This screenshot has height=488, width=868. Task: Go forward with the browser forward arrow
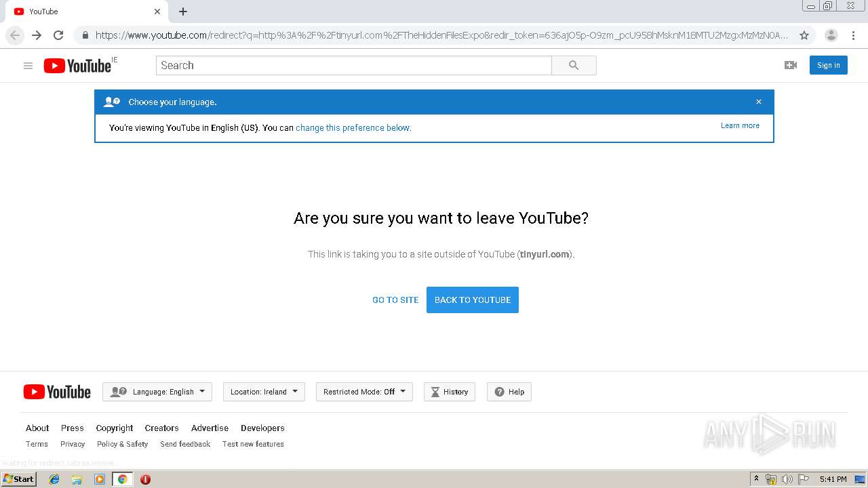click(37, 35)
